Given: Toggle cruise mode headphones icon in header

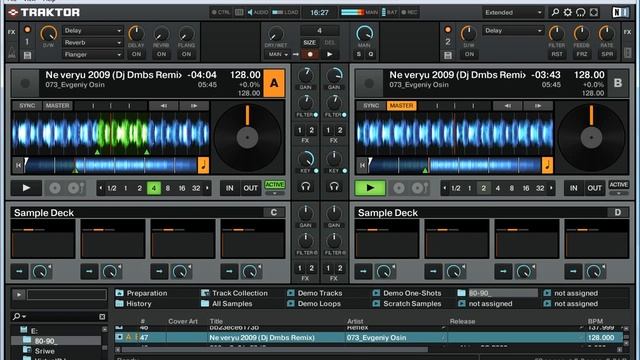Looking at the screenshot, I should point(580,13).
